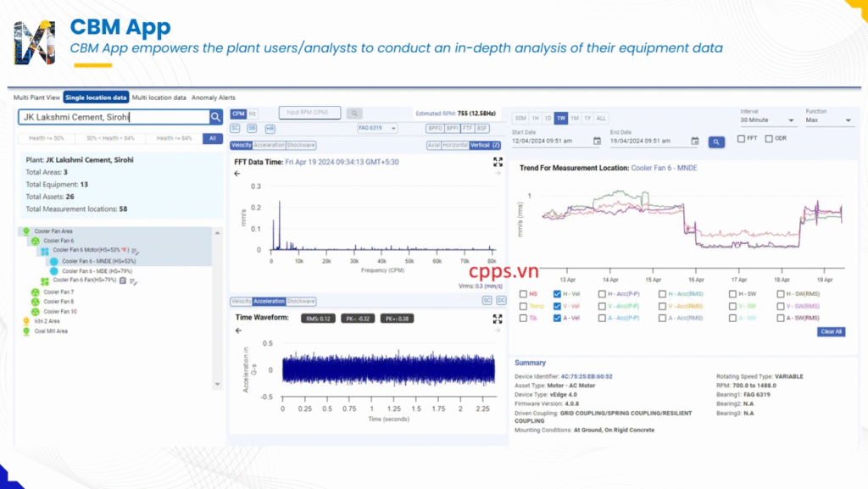Select the 1M time range button

(x=575, y=119)
